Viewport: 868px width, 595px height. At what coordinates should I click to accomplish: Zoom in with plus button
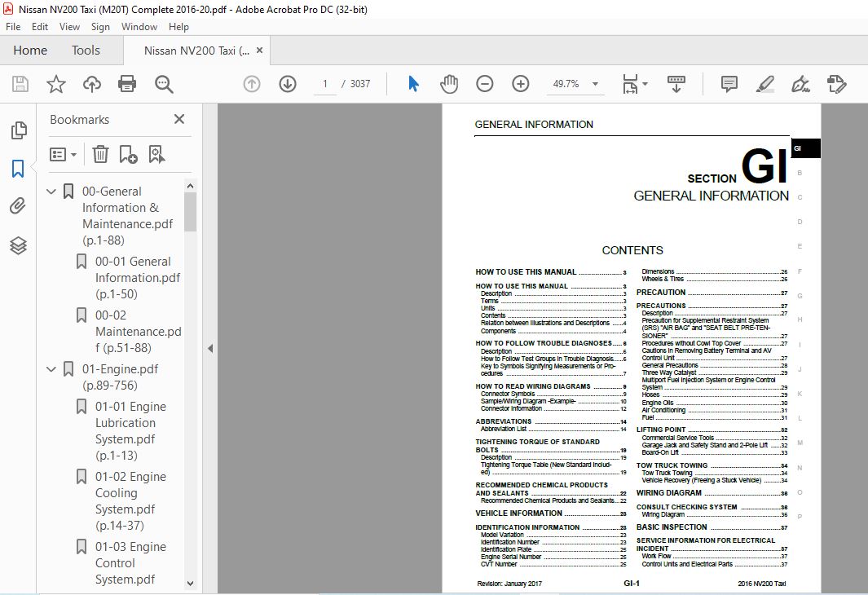coord(520,84)
